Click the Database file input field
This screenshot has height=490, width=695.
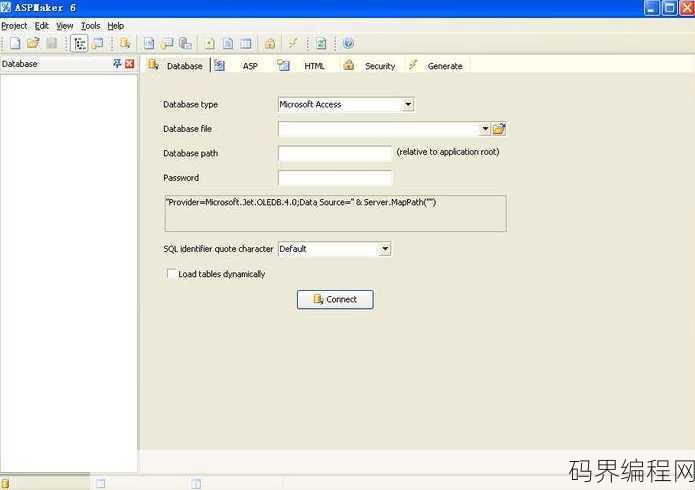tap(379, 129)
